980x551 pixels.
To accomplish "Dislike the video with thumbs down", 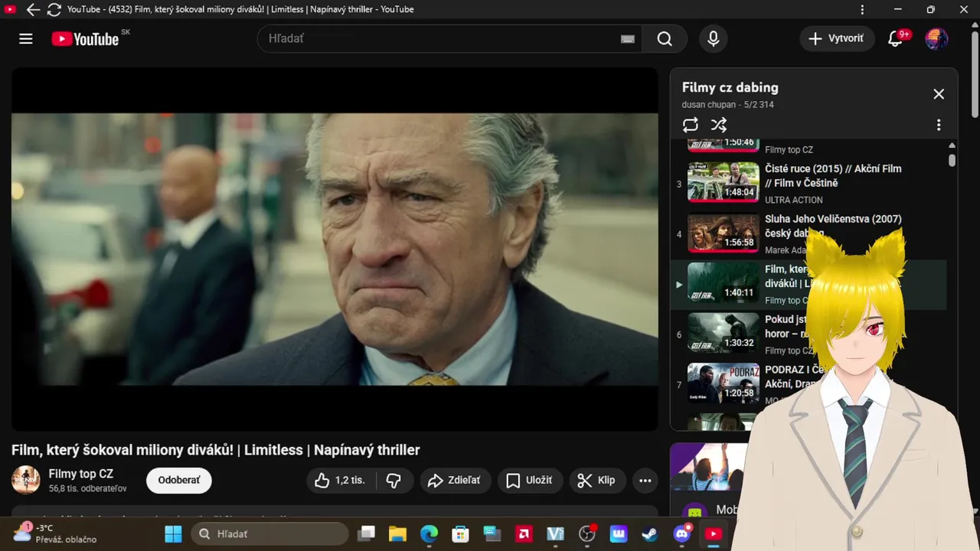I will click(394, 481).
